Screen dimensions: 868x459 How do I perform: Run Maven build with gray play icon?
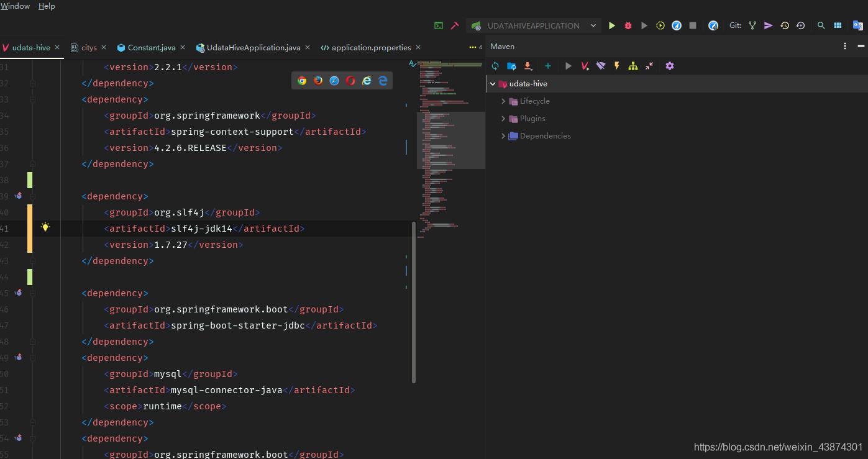tap(568, 66)
